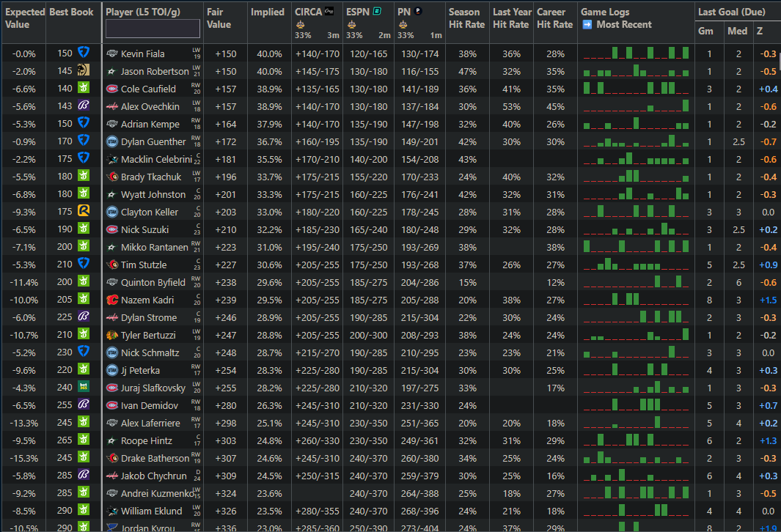Click Juraj Slafkovsky's 197/-275 PN odds
This screenshot has height=532, width=781.
pos(419,388)
